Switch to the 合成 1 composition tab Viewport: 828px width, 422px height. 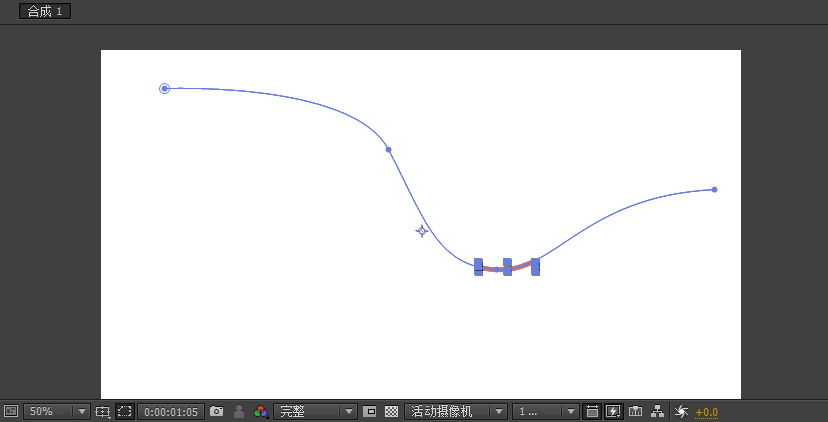click(x=45, y=12)
